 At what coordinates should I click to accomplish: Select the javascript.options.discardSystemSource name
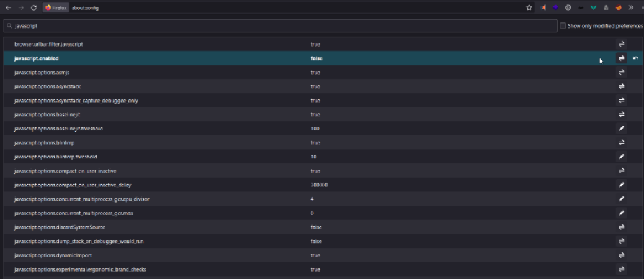60,227
